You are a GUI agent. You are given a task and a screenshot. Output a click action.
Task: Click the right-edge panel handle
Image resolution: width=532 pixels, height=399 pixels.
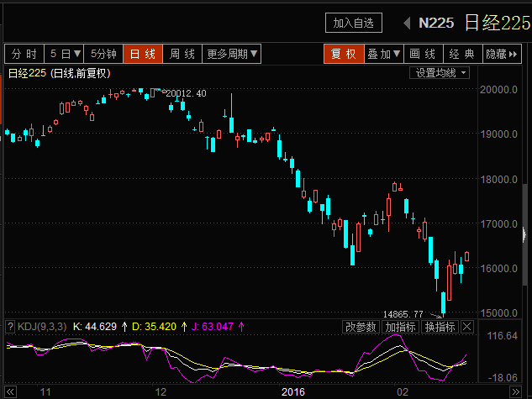(524, 234)
